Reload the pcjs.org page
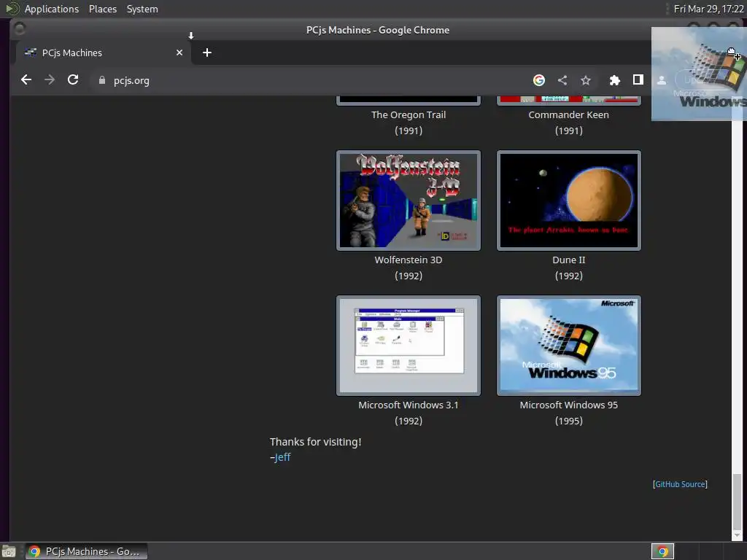Viewport: 747px width, 560px height. 73,80
